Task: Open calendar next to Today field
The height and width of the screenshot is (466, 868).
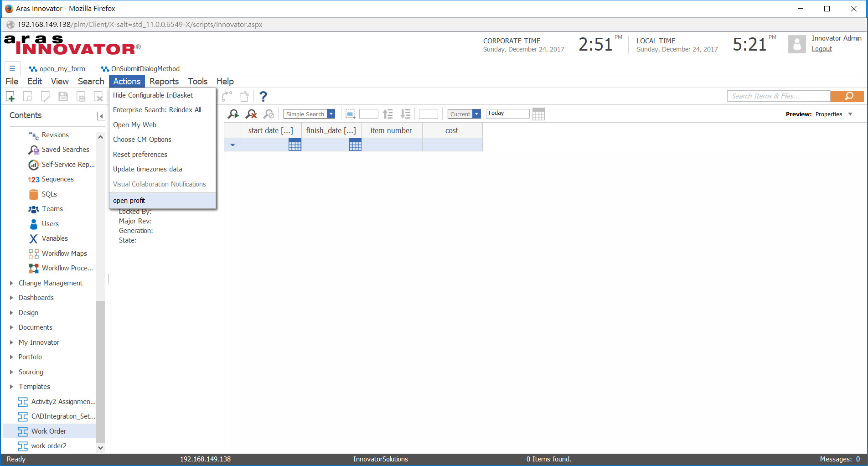Action: [538, 114]
